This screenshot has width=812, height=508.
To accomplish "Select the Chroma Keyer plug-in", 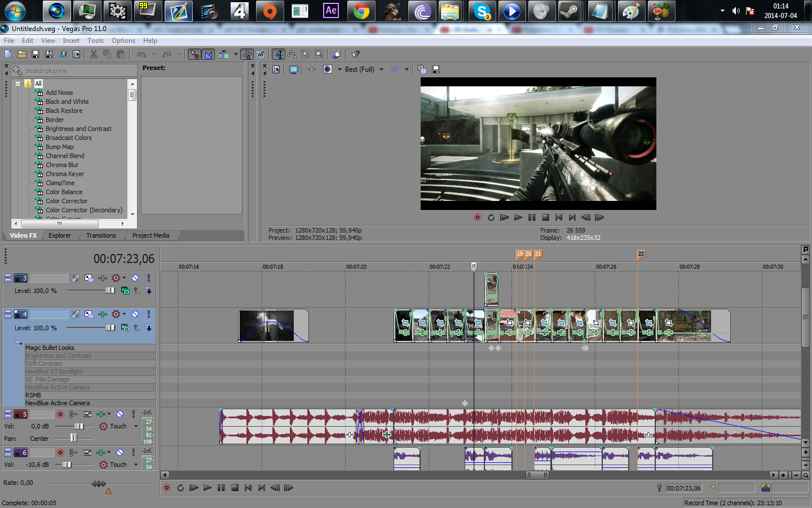I will coord(65,174).
